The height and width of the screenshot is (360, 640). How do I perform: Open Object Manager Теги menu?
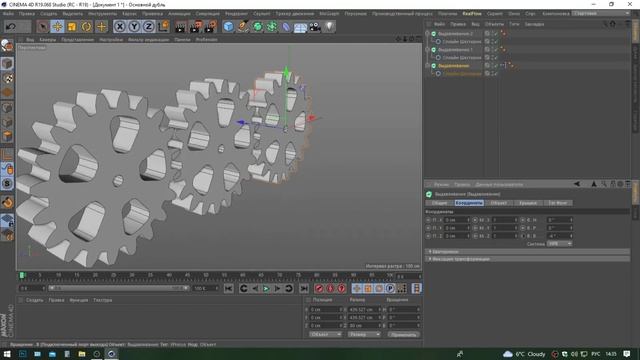(x=514, y=24)
